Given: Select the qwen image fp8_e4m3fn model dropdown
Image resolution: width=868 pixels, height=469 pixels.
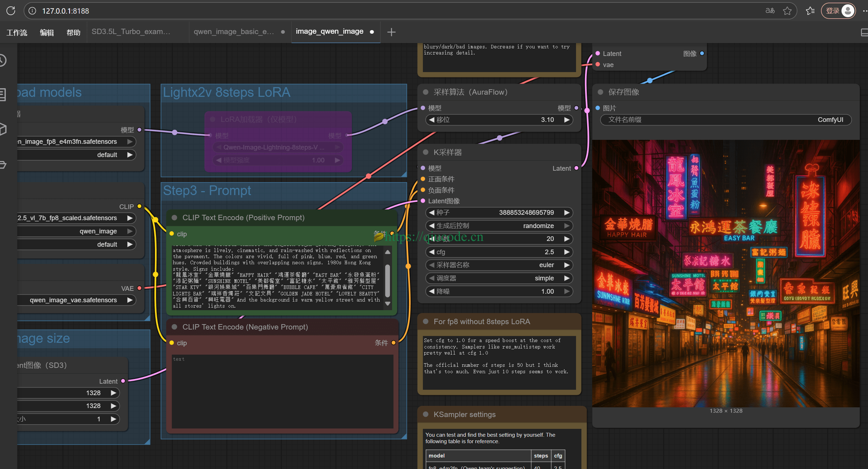Looking at the screenshot, I should (x=76, y=142).
